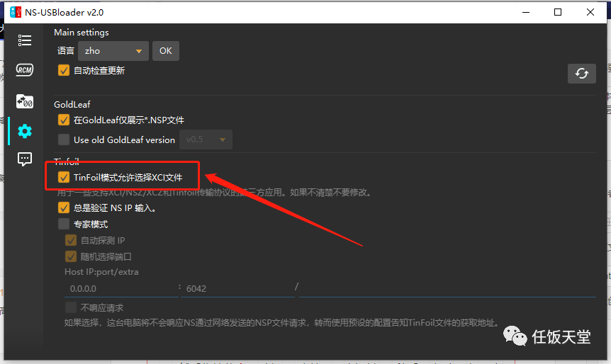Click the check for updates refresh button
The height and width of the screenshot is (364, 611).
click(581, 74)
